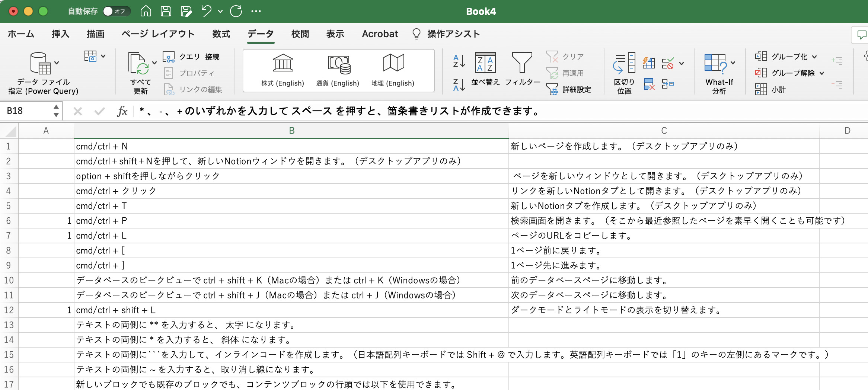Click the remove duplicates icon
868x390 pixels.
click(649, 84)
